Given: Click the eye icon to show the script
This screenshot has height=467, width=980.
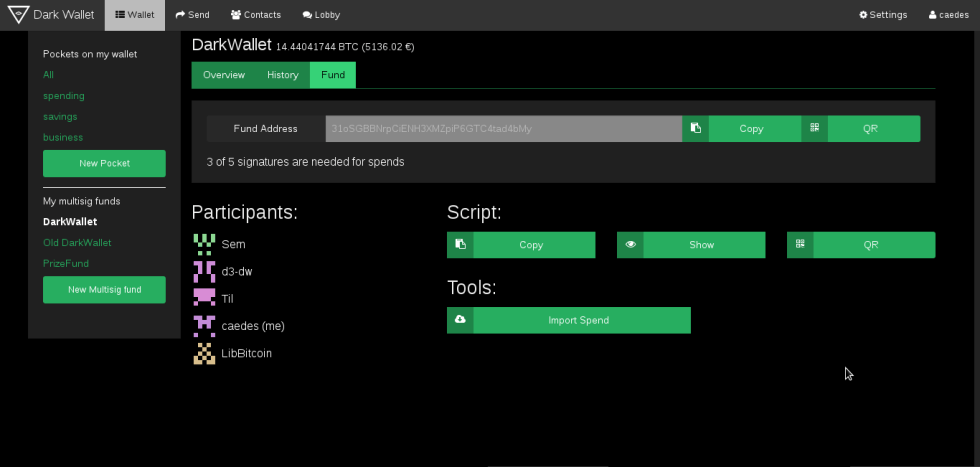Looking at the screenshot, I should [630, 245].
